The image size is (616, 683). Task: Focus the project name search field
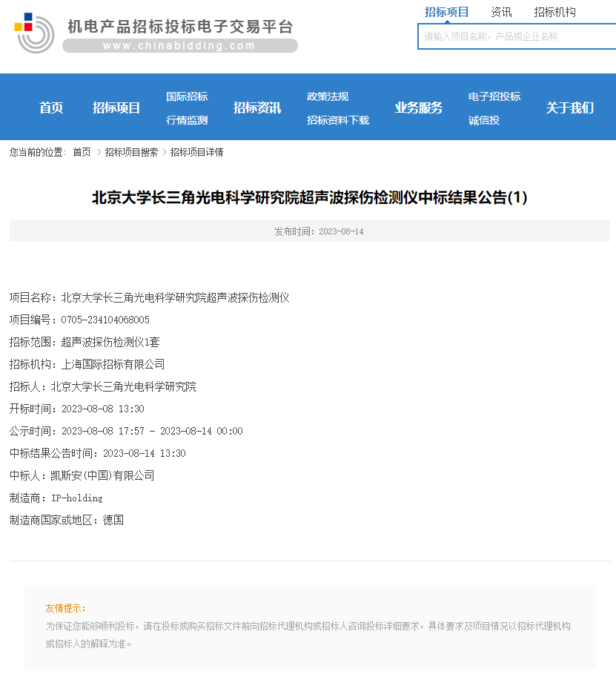(517, 36)
